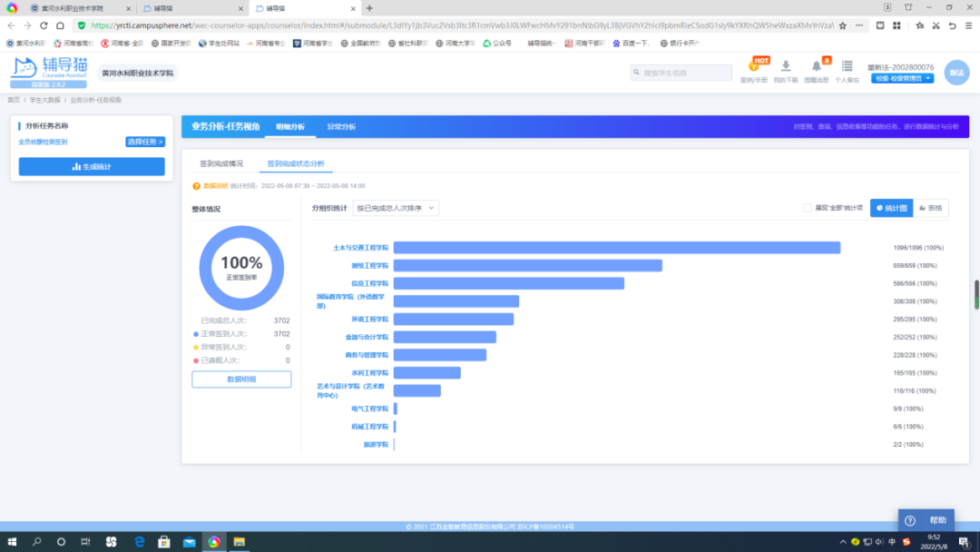Open the 案例/手册 HOT icon
Screen dimensions: 980x552
pos(754,68)
